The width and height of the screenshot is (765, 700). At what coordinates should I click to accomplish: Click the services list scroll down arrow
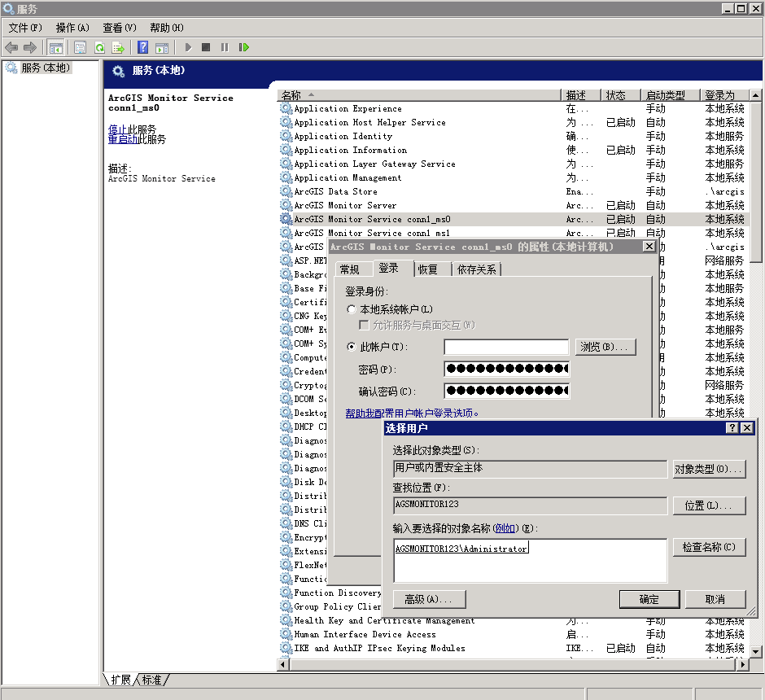tap(756, 651)
